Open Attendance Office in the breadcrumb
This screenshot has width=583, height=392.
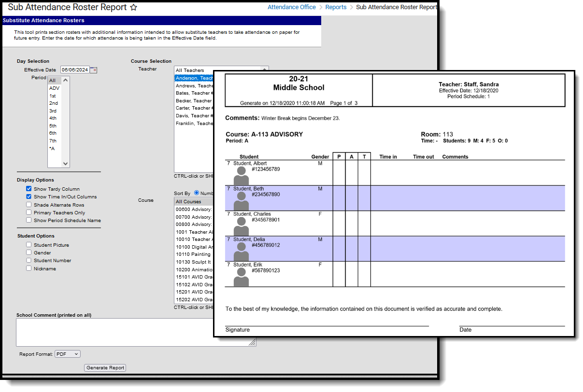point(292,7)
